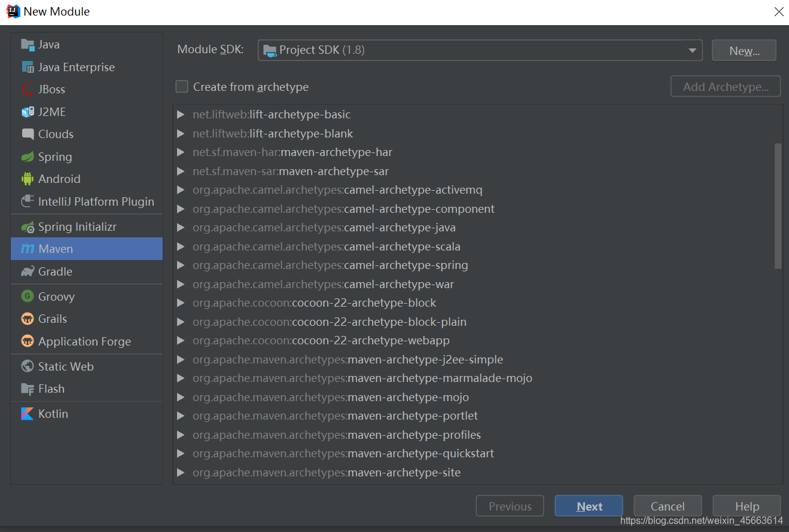Screen dimensions: 789x532
Task: Click the Groovy green G icon
Action: (28, 296)
